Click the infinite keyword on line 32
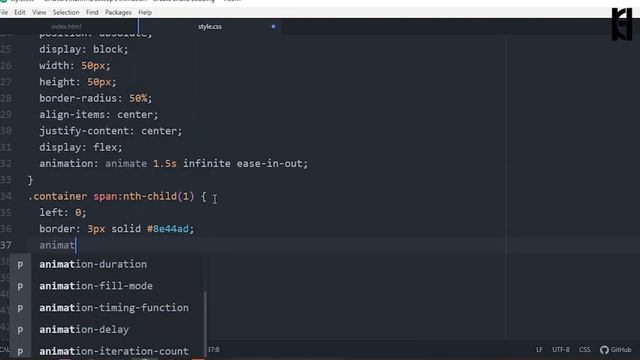 tap(207, 164)
